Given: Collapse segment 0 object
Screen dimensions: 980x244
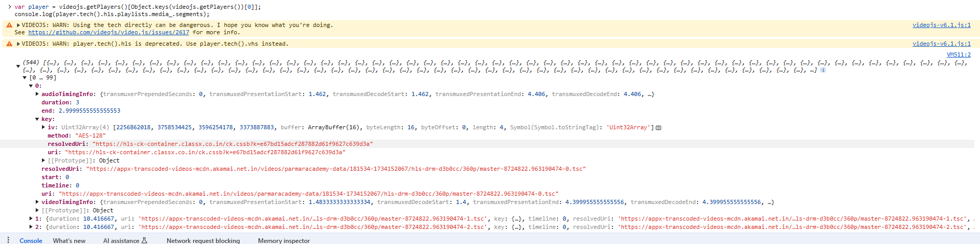Looking at the screenshot, I should coord(31,86).
